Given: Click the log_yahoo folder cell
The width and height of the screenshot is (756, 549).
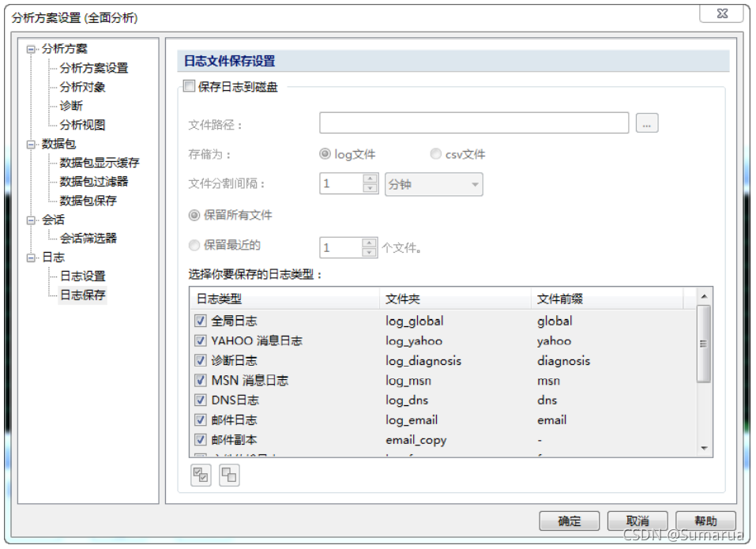Looking at the screenshot, I should coord(414,340).
